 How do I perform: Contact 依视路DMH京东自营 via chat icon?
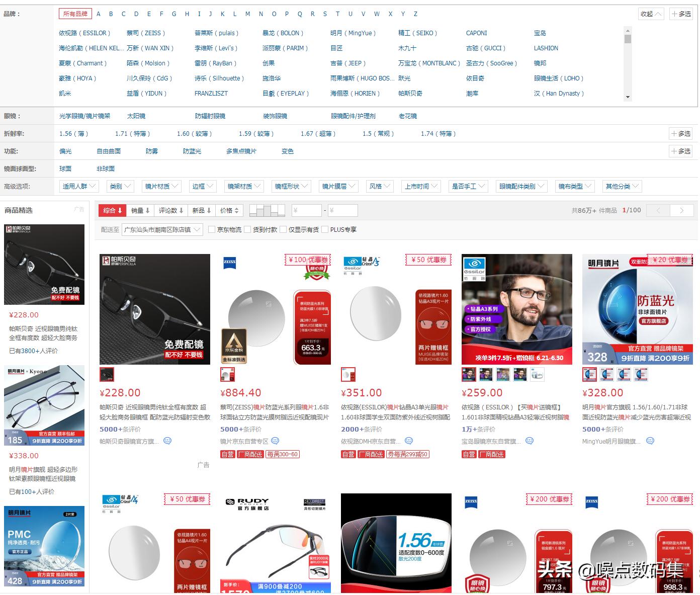409,441
